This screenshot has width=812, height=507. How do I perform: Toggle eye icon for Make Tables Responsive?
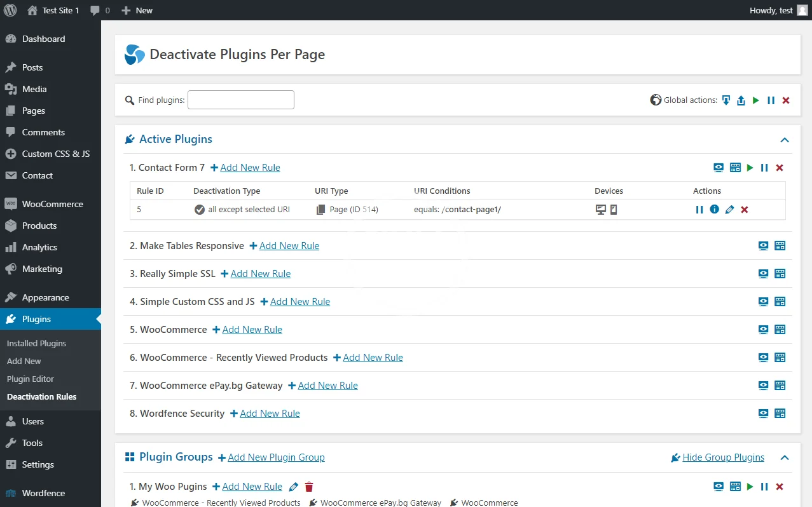point(763,246)
